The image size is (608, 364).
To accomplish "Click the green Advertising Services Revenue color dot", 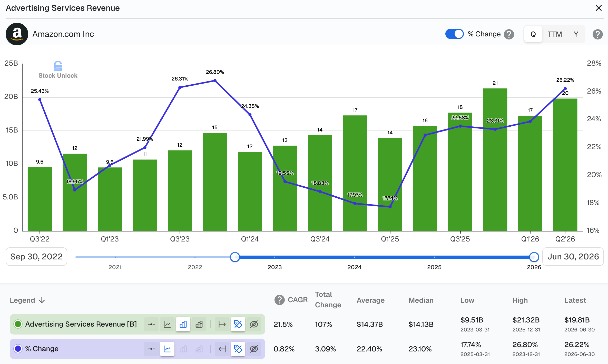I will coord(18,324).
